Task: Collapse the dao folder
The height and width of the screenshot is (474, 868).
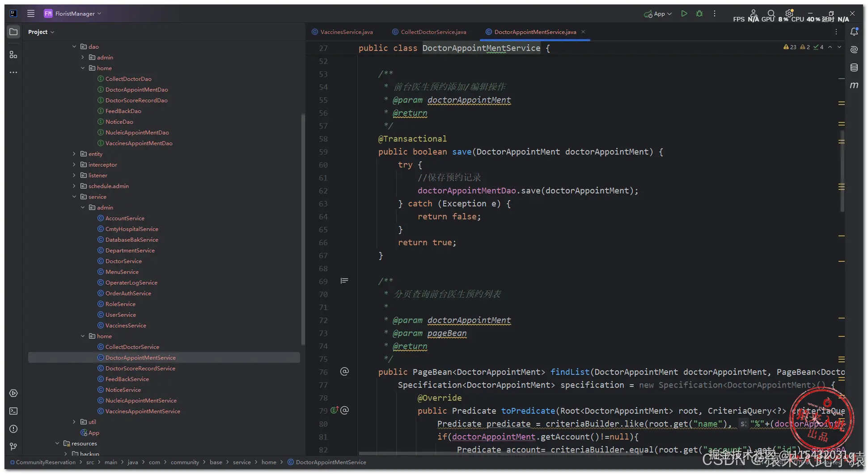Action: pos(74,46)
